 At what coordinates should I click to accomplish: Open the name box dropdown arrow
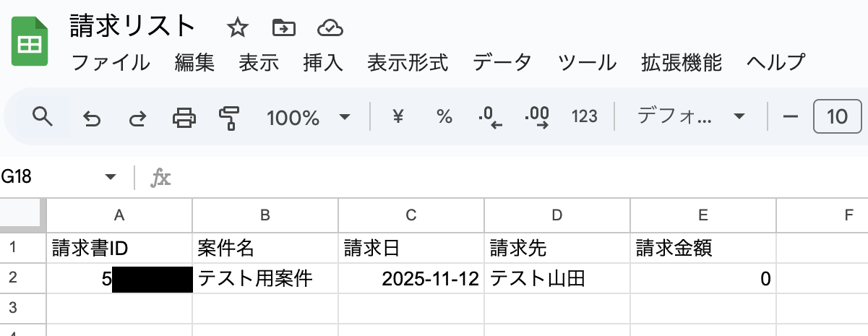coord(111,177)
